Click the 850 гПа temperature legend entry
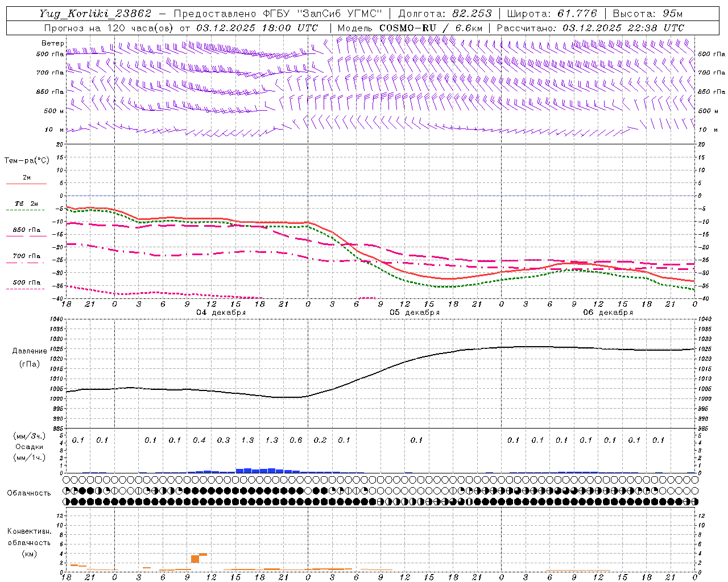The width and height of the screenshot is (728, 582). 26,230
